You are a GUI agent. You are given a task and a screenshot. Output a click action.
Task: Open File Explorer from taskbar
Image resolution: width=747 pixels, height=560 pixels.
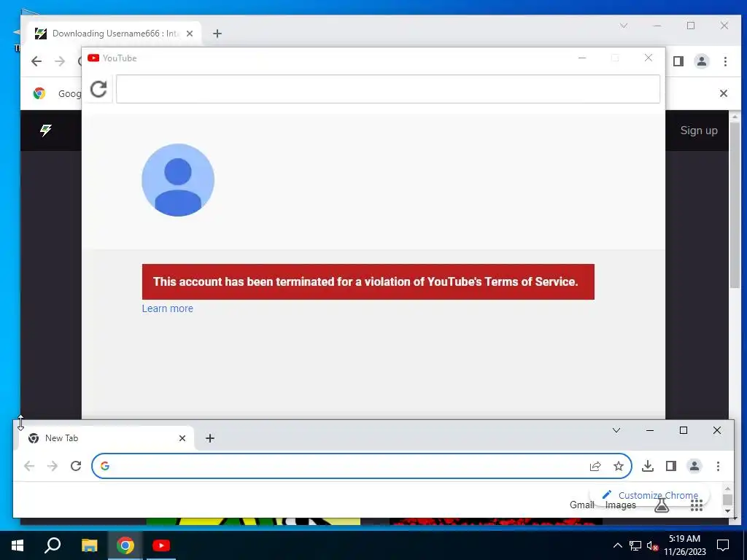(89, 545)
